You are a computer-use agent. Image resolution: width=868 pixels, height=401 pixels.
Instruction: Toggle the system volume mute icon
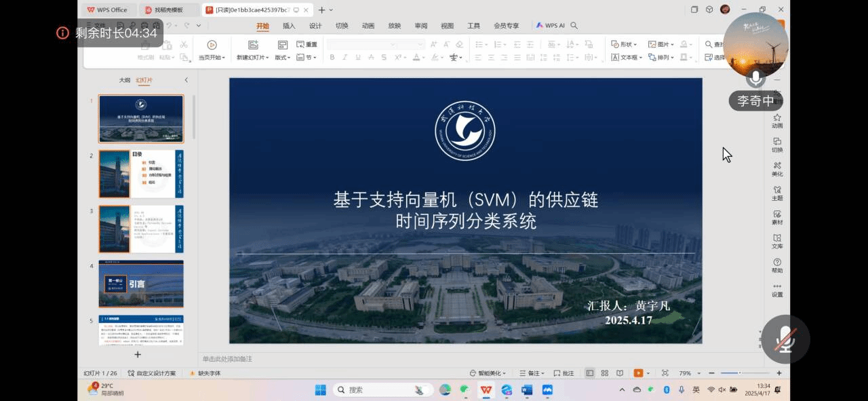click(722, 390)
